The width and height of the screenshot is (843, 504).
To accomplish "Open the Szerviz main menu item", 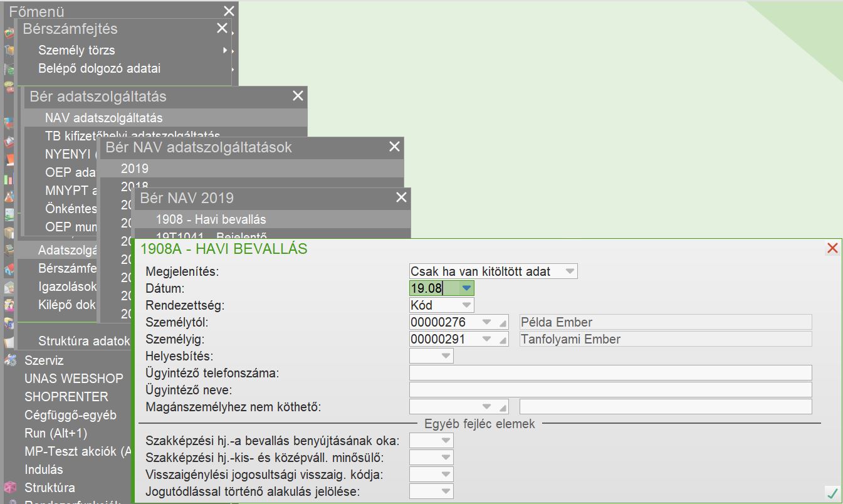I will point(44,360).
